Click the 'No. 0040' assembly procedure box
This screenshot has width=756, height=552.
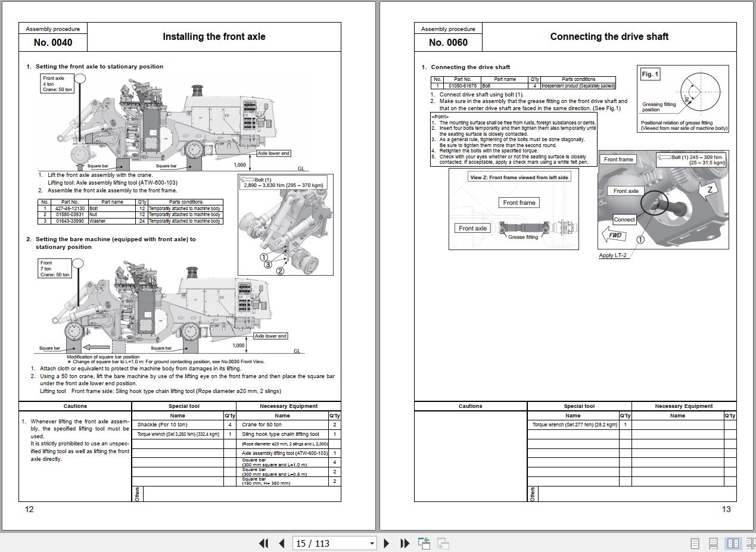tap(53, 42)
